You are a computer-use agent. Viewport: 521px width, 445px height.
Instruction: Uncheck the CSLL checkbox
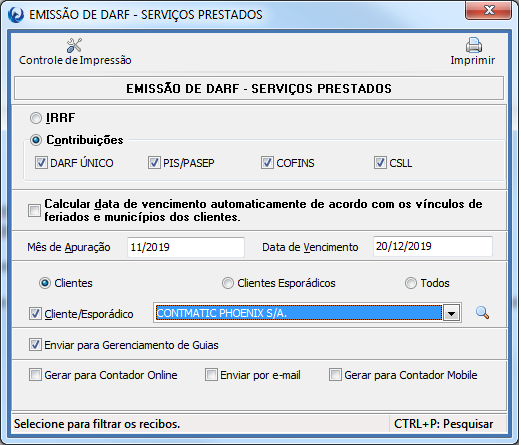[x=380, y=163]
